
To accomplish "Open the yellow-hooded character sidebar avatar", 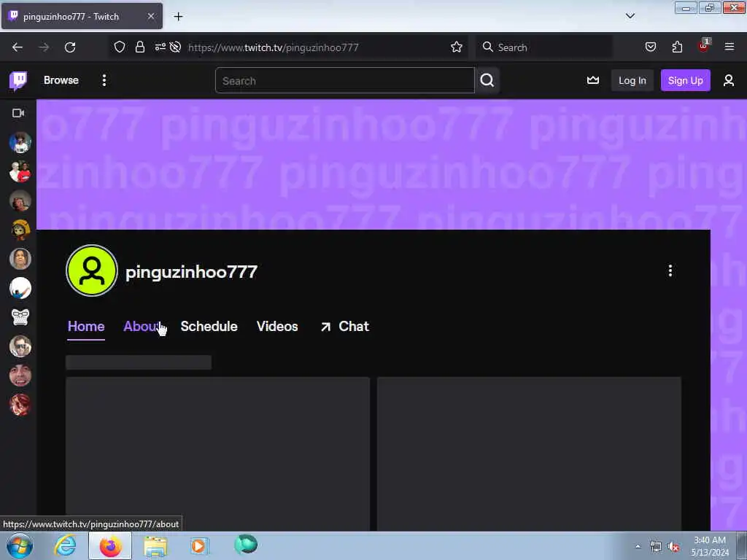I will coord(20,230).
